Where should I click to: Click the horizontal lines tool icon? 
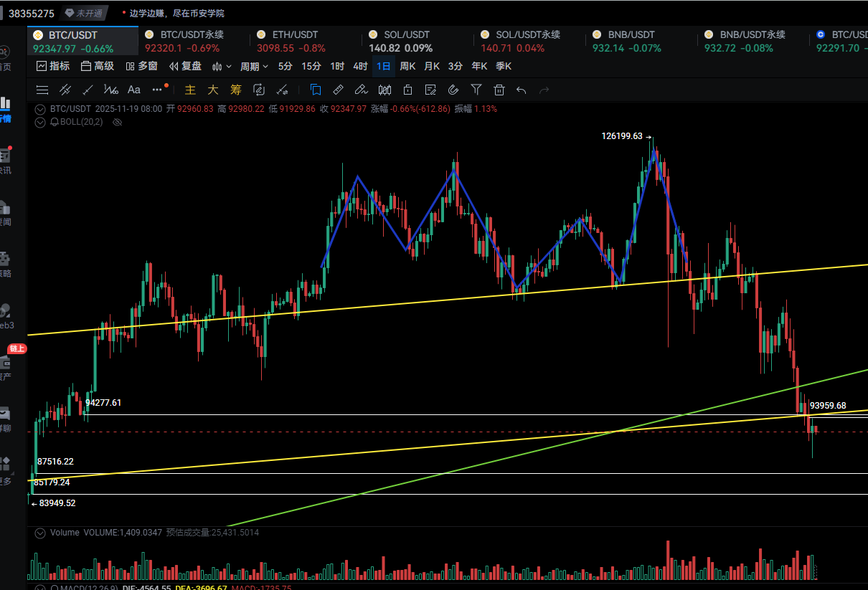click(42, 90)
